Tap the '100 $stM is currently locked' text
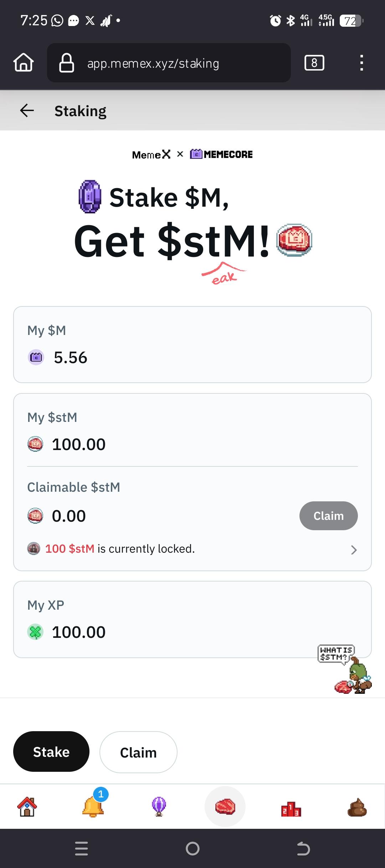385x868 pixels. 120,549
